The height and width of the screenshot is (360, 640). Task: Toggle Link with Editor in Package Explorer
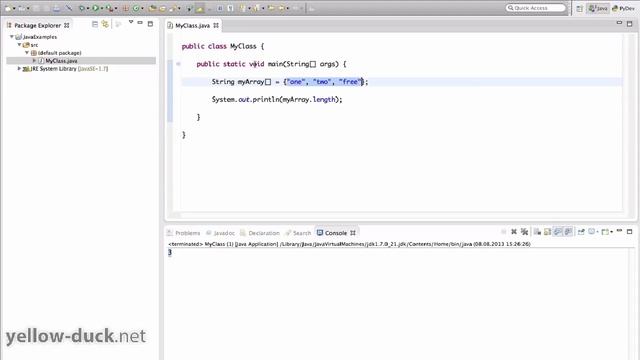point(105,24)
